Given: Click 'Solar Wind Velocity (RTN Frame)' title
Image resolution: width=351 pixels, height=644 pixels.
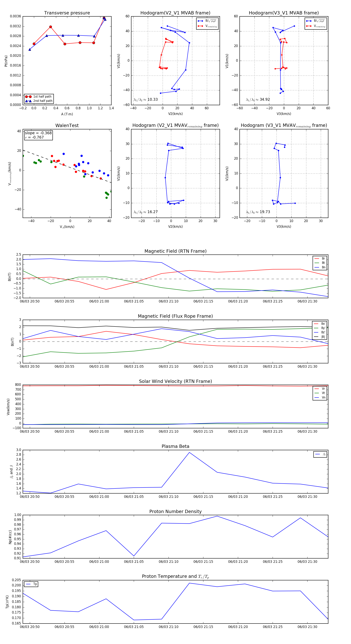Looking at the screenshot, I should click(x=175, y=381).
